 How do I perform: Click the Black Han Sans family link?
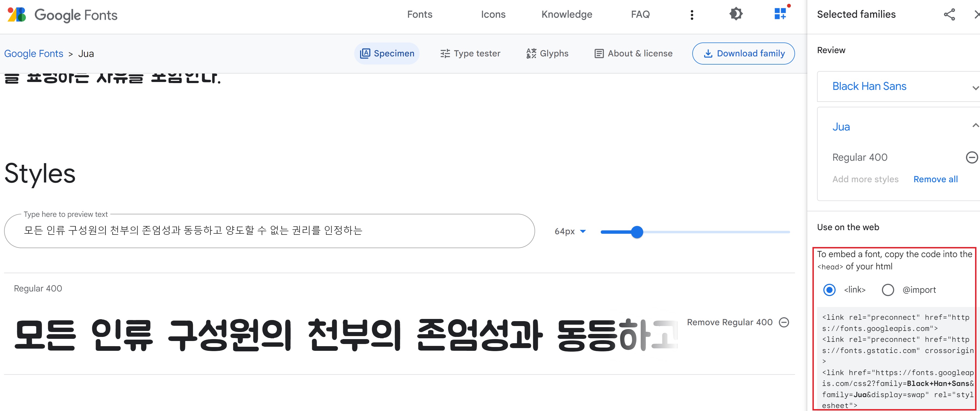(x=869, y=86)
